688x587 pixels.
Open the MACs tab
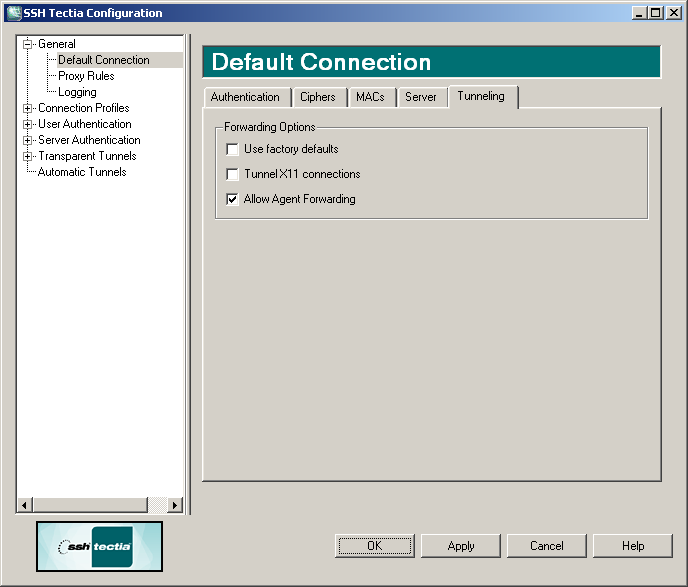372,97
